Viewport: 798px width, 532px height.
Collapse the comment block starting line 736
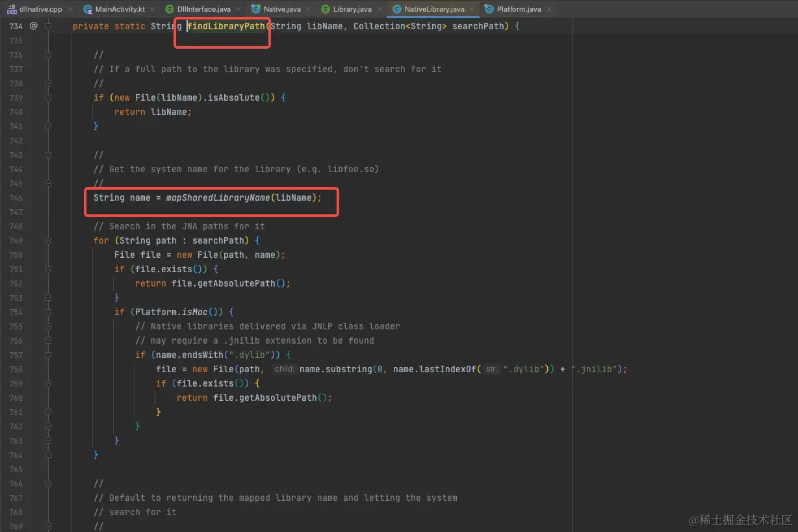tap(49, 55)
